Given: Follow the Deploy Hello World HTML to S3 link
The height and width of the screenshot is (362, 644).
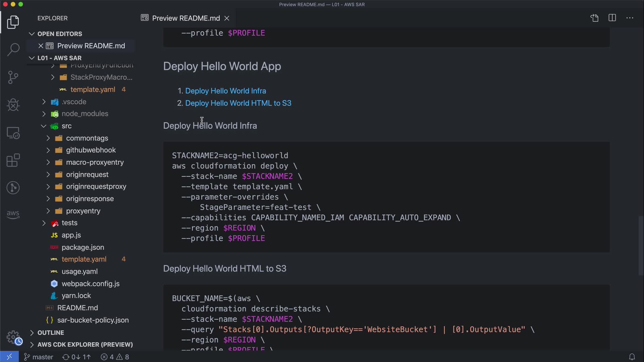Looking at the screenshot, I should [238, 103].
